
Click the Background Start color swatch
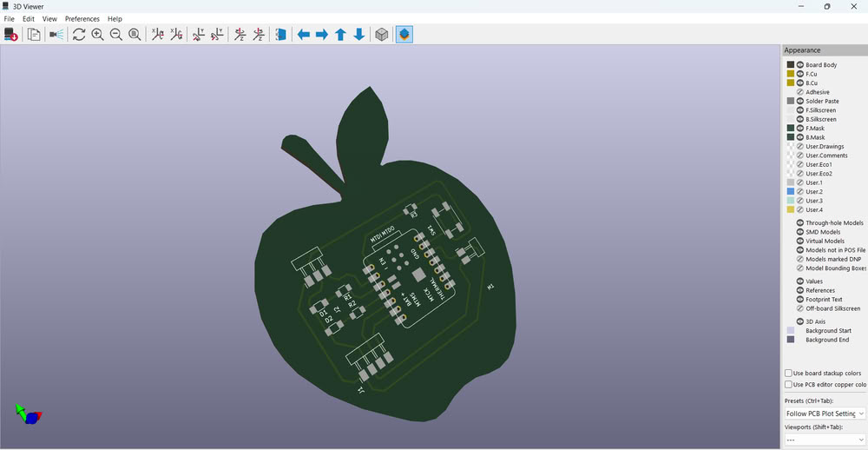point(791,330)
